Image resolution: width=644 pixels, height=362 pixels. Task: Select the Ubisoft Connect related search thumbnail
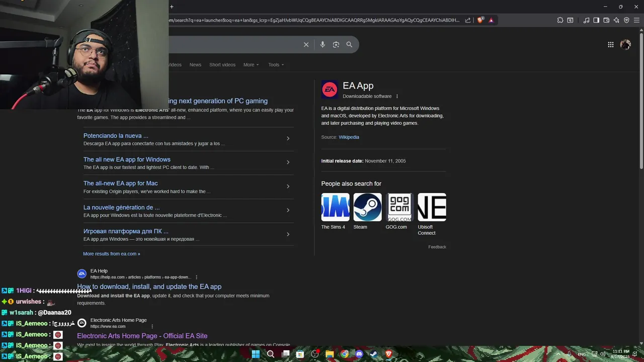pyautogui.click(x=432, y=207)
